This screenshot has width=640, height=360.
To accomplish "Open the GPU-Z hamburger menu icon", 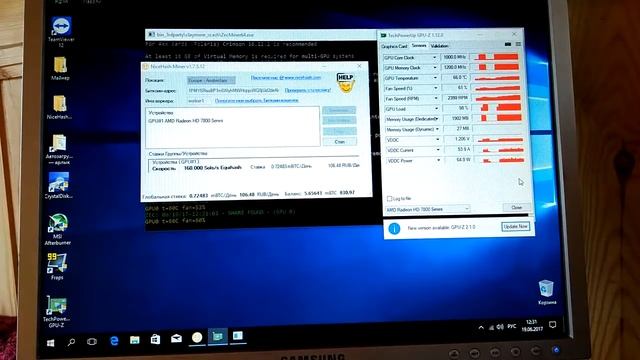I will tap(518, 44).
